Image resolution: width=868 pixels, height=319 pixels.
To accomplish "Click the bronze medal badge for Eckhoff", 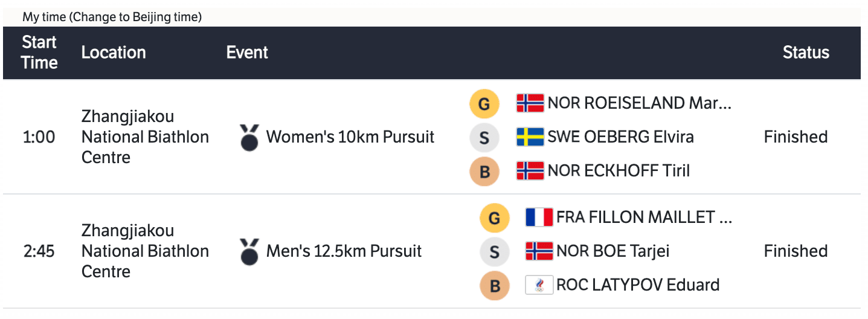I will click(484, 172).
